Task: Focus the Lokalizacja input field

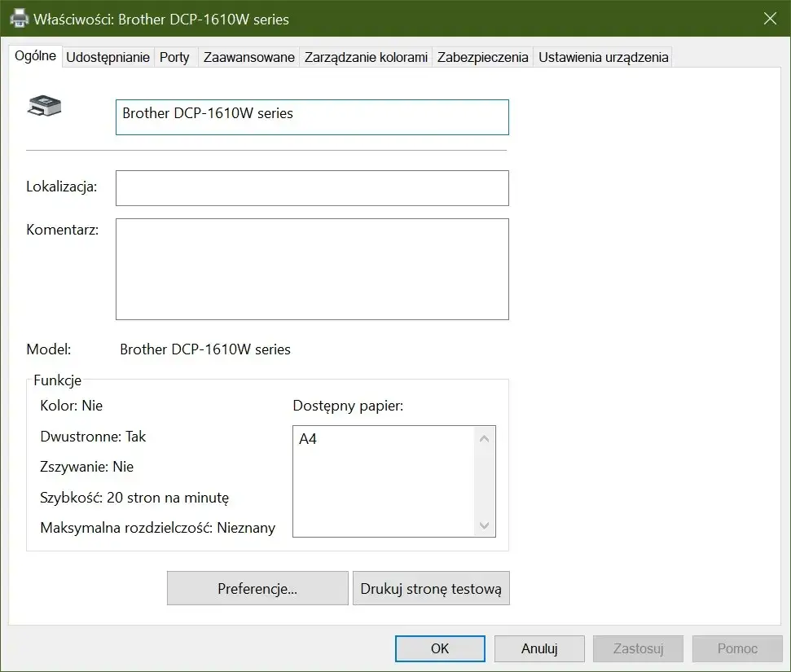Action: coord(312,188)
